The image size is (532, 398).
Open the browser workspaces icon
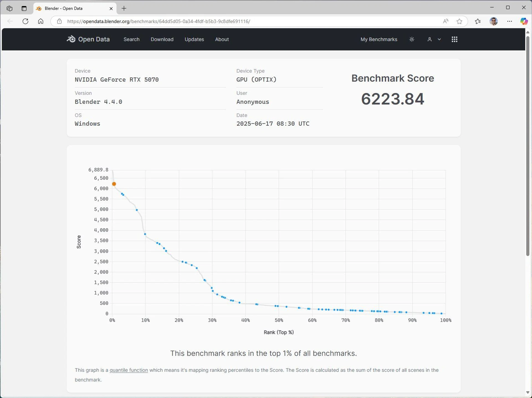pyautogui.click(x=9, y=8)
